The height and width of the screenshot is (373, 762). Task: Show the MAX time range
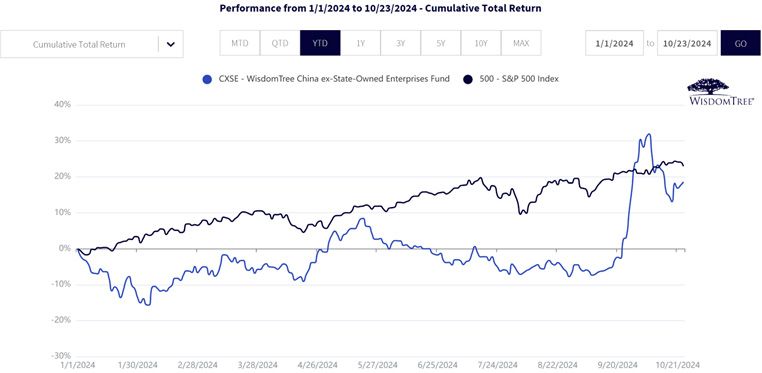(x=521, y=43)
